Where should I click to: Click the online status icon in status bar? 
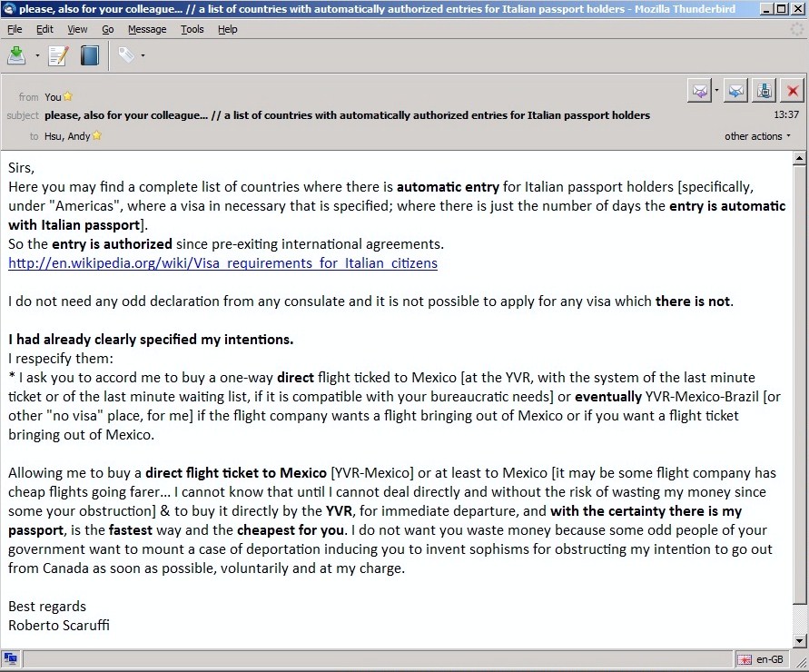coord(10,658)
